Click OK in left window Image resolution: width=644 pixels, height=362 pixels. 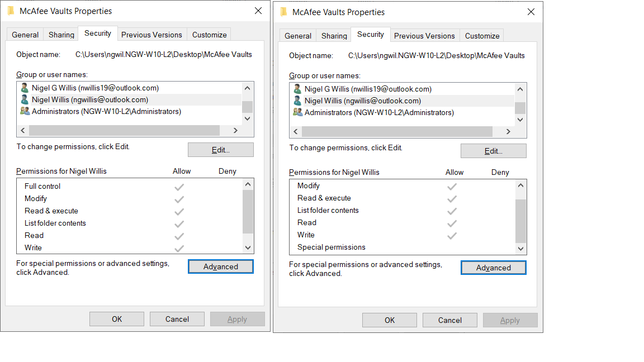tap(117, 319)
